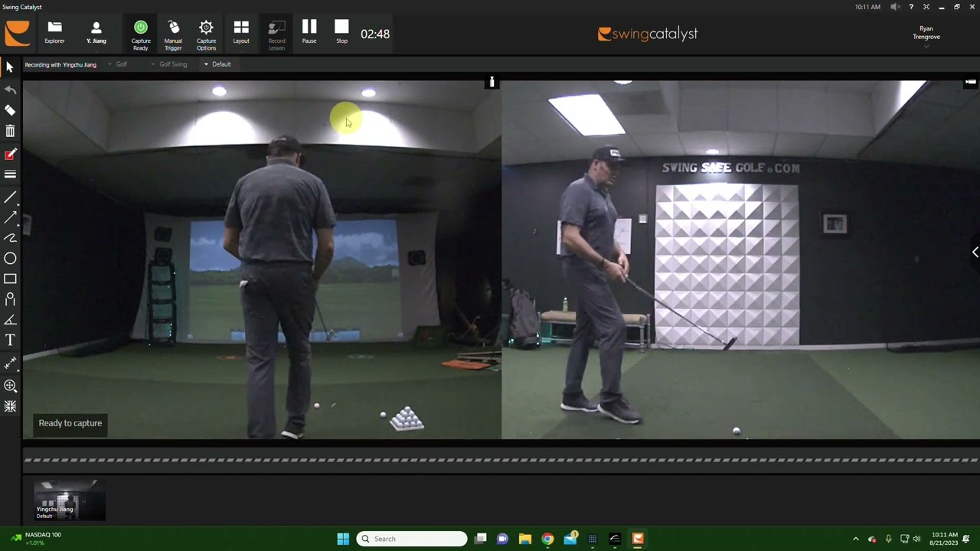Stop the recording session
Image resolution: width=980 pixels, height=551 pixels.
point(341,33)
